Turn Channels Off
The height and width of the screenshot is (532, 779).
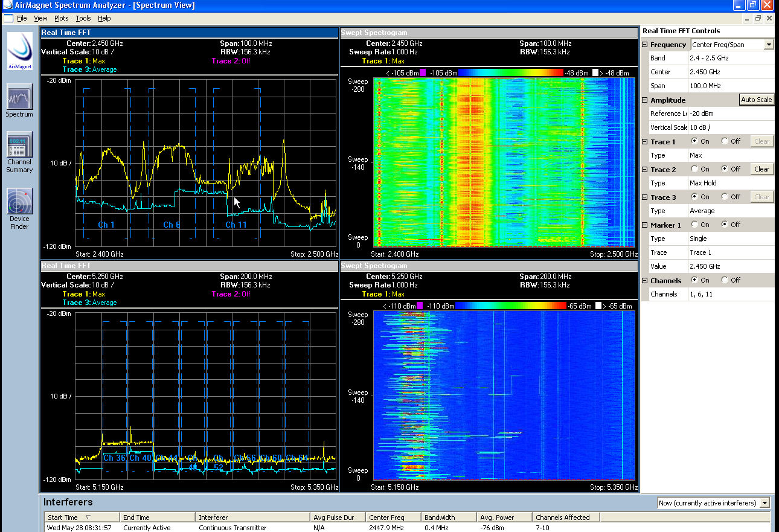725,280
